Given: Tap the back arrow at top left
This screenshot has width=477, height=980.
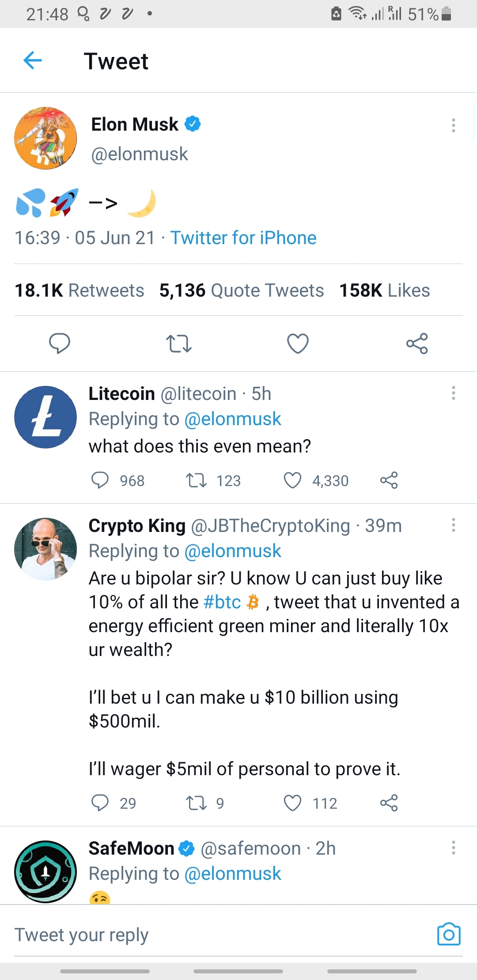Looking at the screenshot, I should pos(33,60).
